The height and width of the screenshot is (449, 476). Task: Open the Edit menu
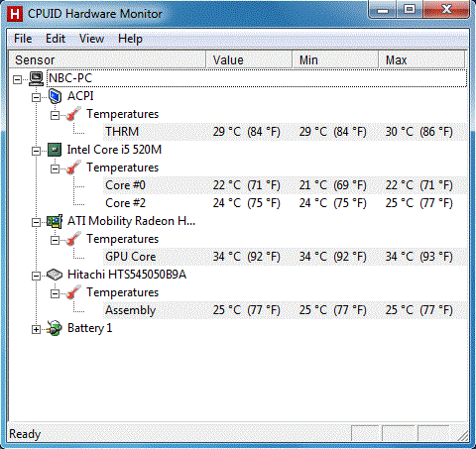click(x=56, y=39)
